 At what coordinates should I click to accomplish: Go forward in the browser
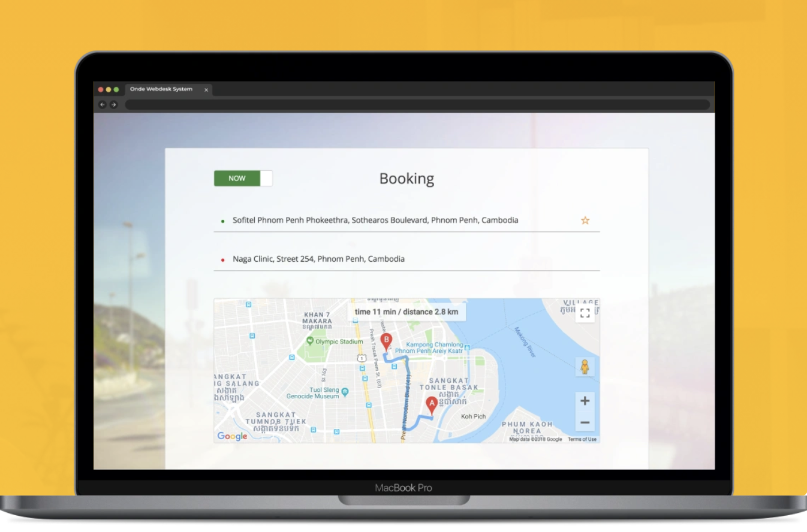point(113,105)
